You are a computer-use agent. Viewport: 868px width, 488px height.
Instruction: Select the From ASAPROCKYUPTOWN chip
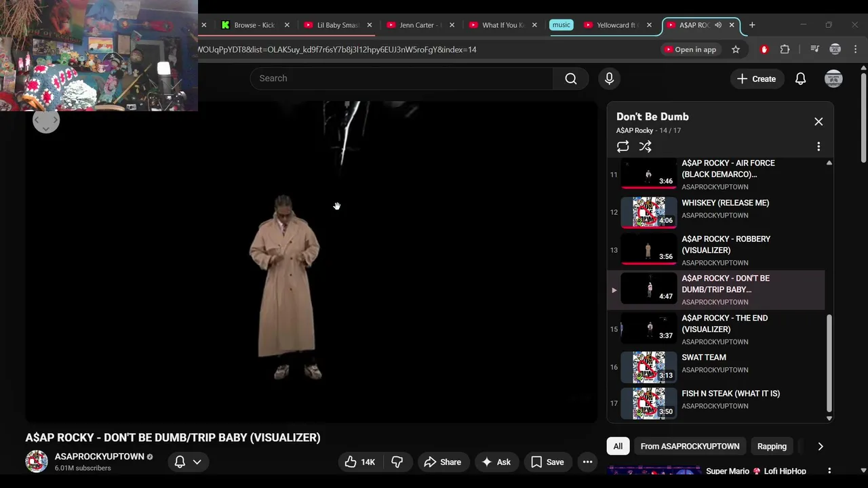690,446
